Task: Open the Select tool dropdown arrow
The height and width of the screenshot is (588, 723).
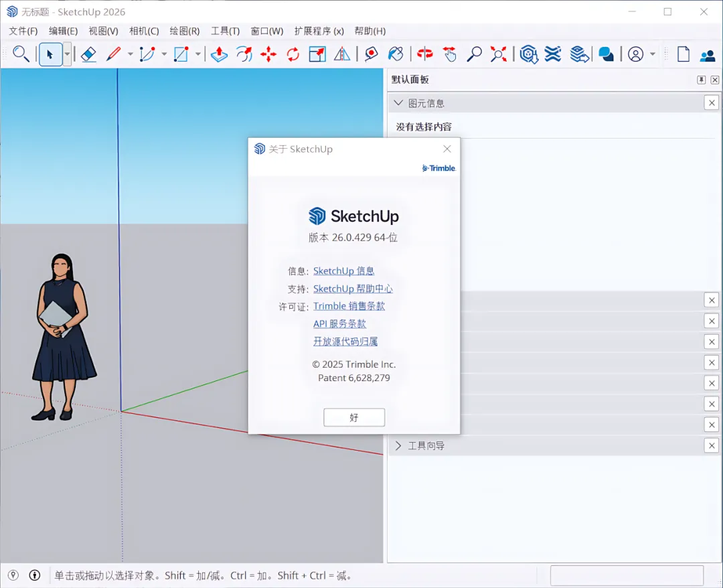Action: [x=67, y=54]
